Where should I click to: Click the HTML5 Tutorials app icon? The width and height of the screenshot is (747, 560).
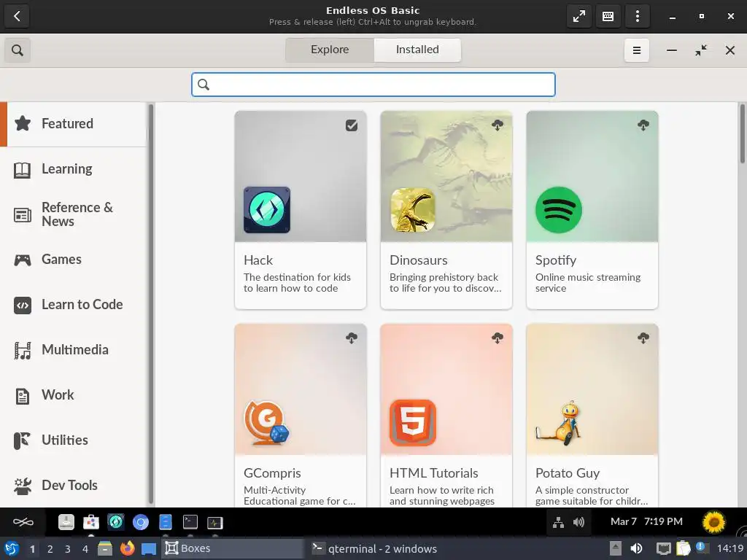pyautogui.click(x=413, y=423)
